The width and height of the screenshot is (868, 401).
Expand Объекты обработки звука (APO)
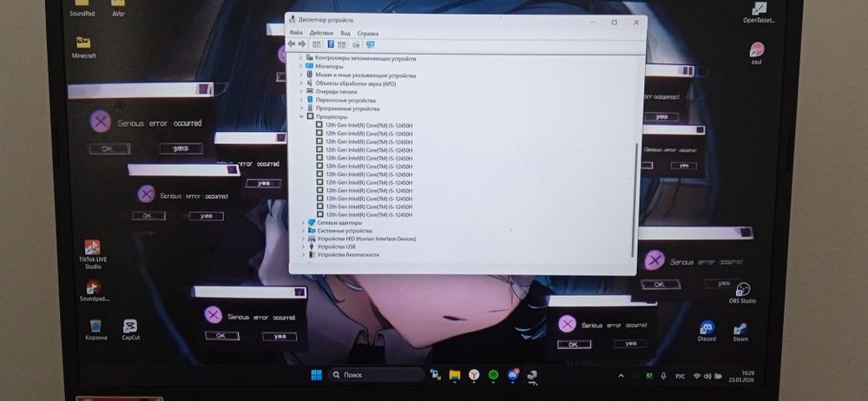301,83
